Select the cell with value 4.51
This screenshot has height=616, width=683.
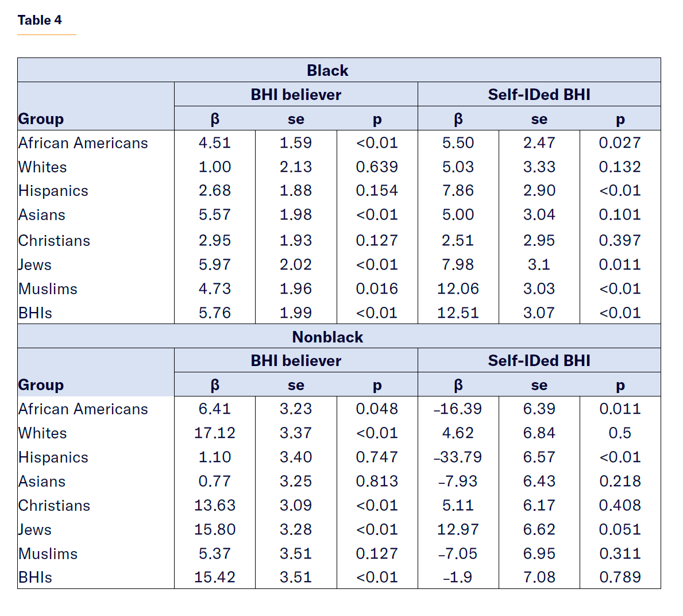215,143
